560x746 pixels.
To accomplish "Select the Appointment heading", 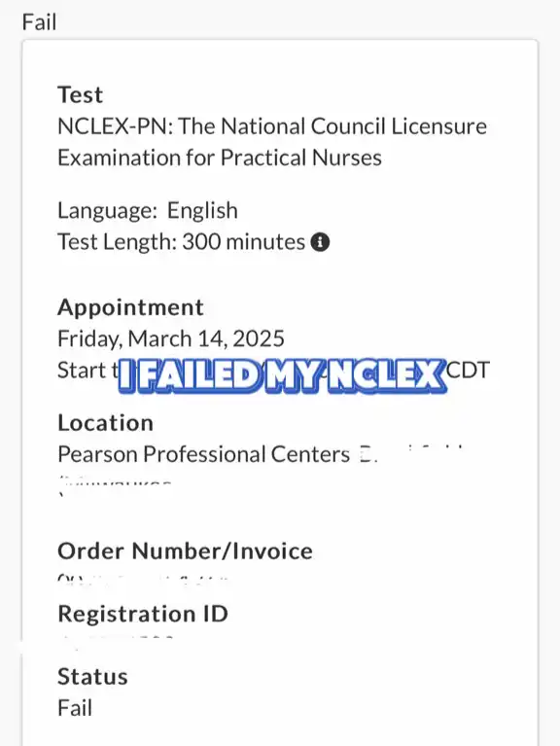I will coord(130,307).
